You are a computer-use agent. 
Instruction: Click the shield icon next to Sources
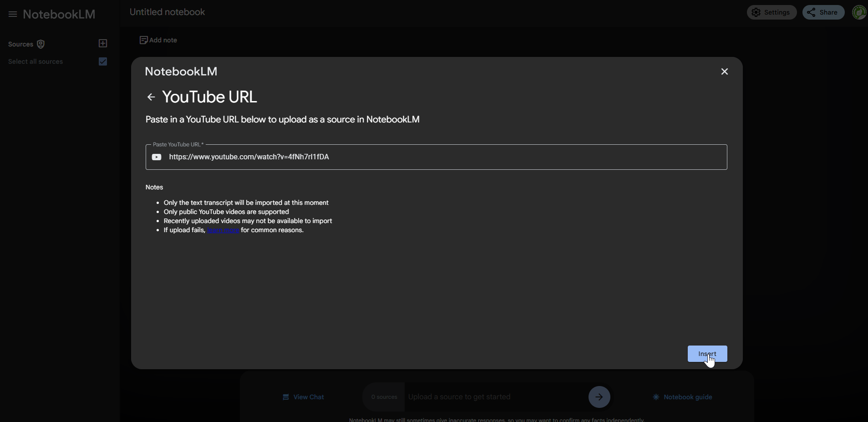coord(41,44)
